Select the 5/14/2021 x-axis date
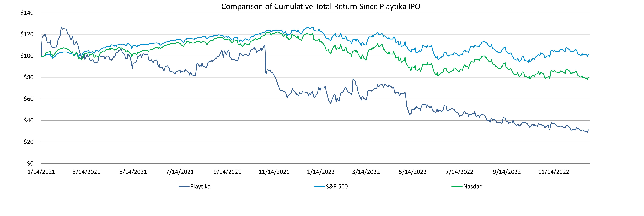Screen dimensions: 644x216 pos(133,172)
